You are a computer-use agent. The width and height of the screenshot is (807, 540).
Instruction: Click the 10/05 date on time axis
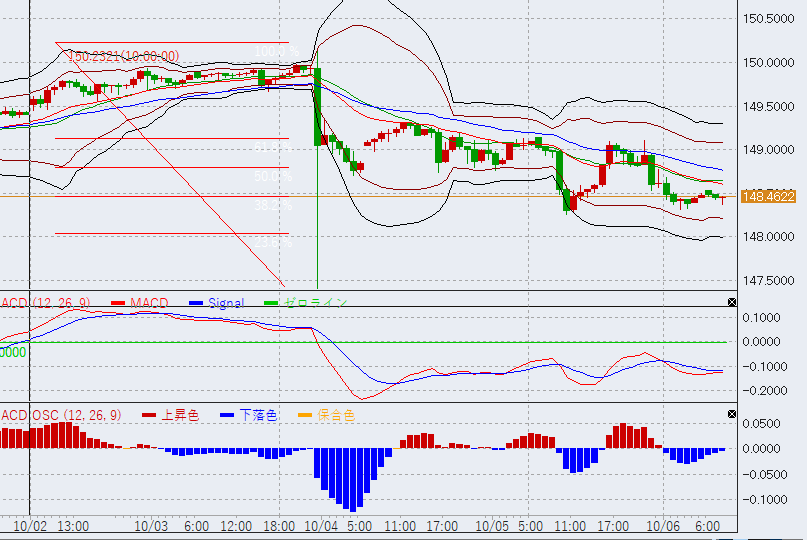pyautogui.click(x=492, y=525)
